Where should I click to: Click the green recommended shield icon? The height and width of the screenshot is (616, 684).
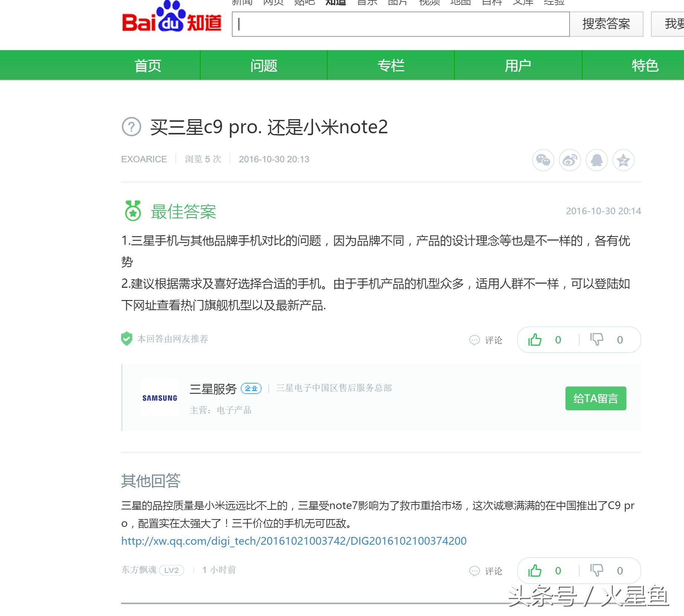(x=127, y=339)
